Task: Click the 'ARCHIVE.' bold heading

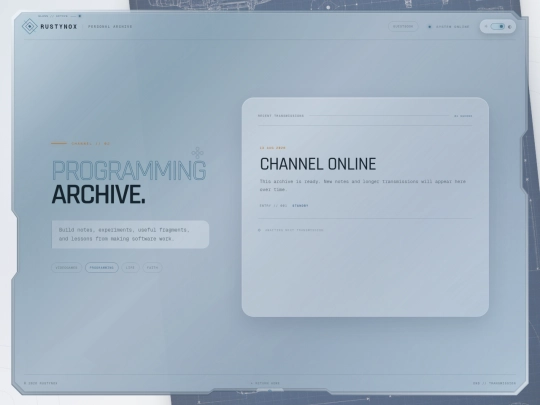Action: click(x=98, y=195)
